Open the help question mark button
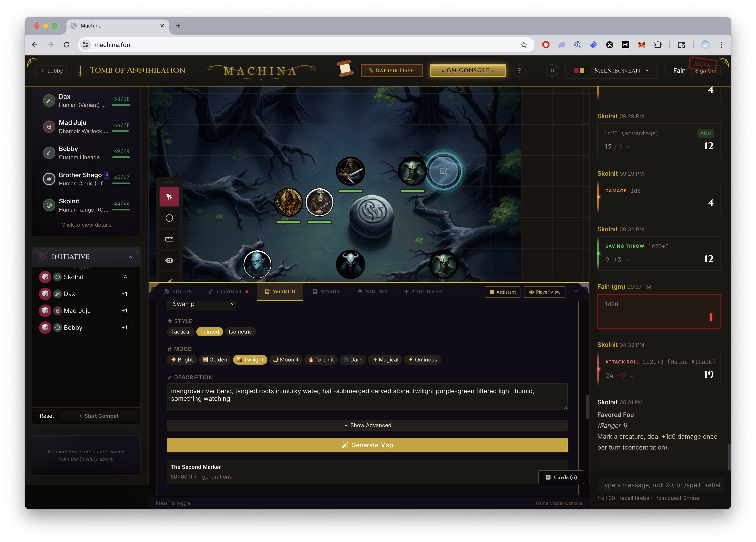The height and width of the screenshot is (542, 756). 519,70
